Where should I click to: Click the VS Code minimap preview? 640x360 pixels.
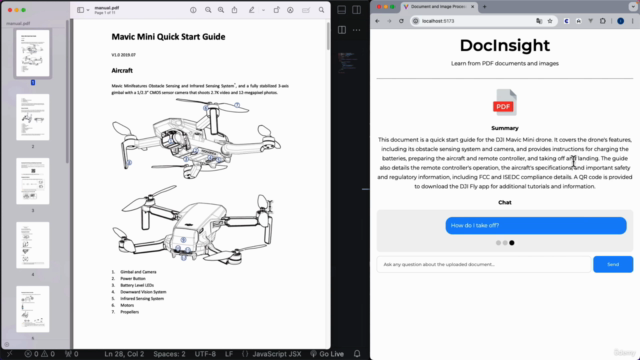point(348,62)
